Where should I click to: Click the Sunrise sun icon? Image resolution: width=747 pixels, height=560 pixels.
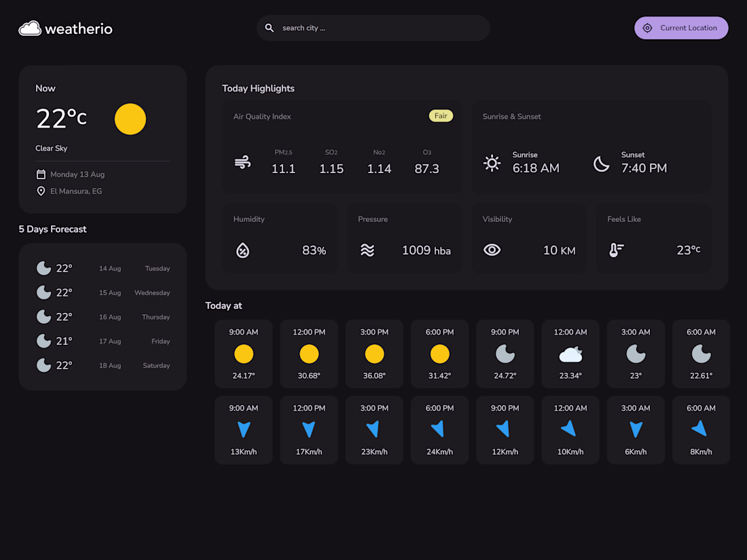pyautogui.click(x=492, y=164)
